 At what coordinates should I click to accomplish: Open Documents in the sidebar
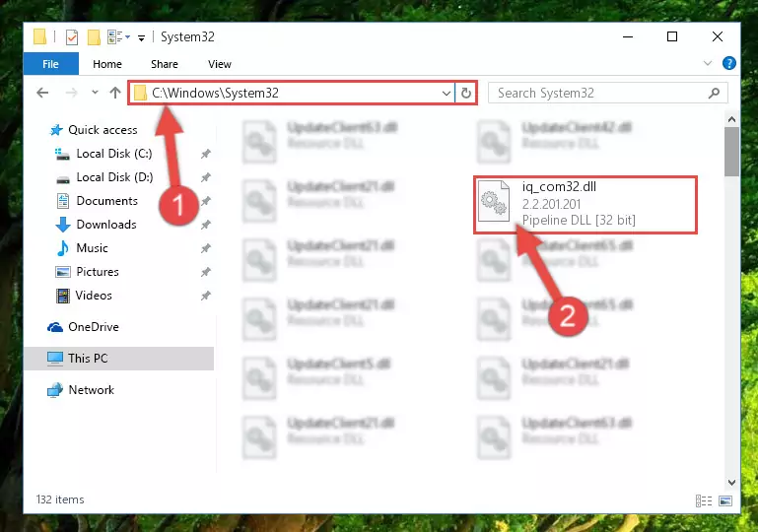coord(106,201)
